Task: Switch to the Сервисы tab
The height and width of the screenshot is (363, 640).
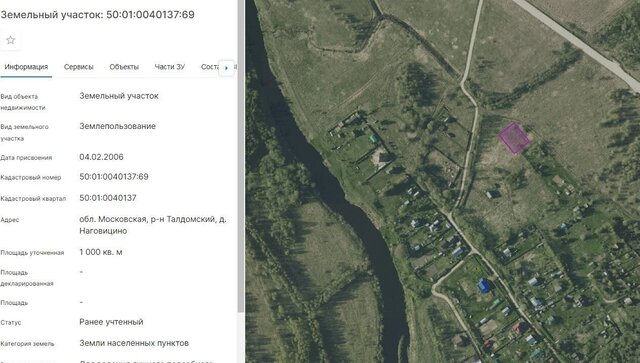Action: point(78,67)
